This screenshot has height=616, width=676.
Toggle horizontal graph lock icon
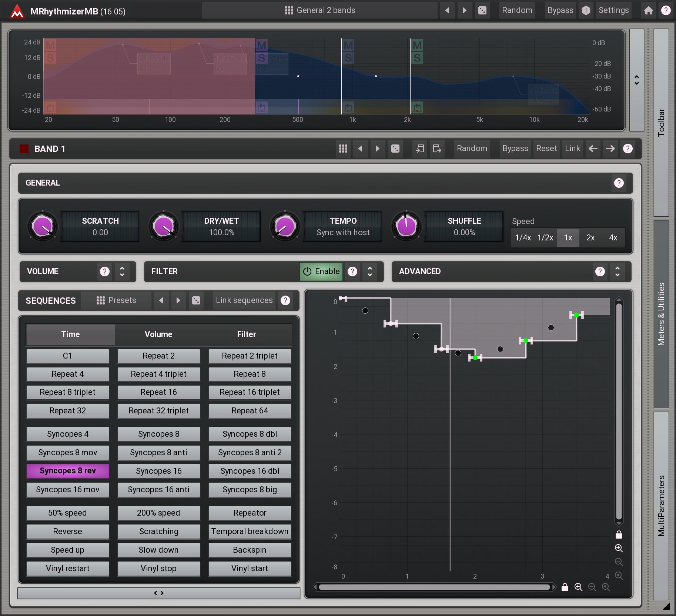pos(565,587)
